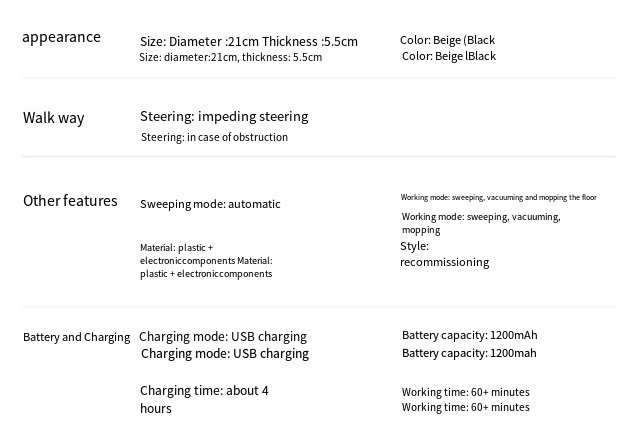Select the larger "Size: Diameter :21cm" text line

point(248,41)
